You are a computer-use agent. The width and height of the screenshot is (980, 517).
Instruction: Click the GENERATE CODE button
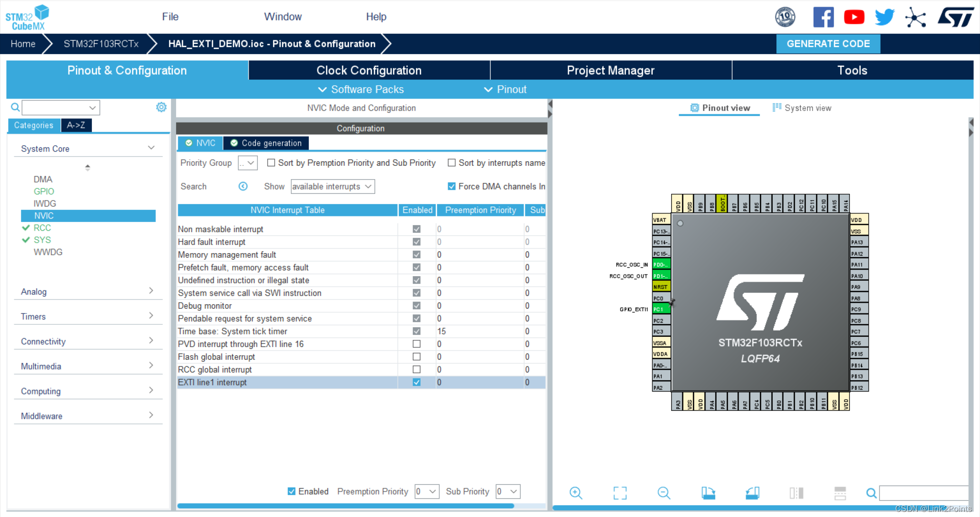[828, 44]
